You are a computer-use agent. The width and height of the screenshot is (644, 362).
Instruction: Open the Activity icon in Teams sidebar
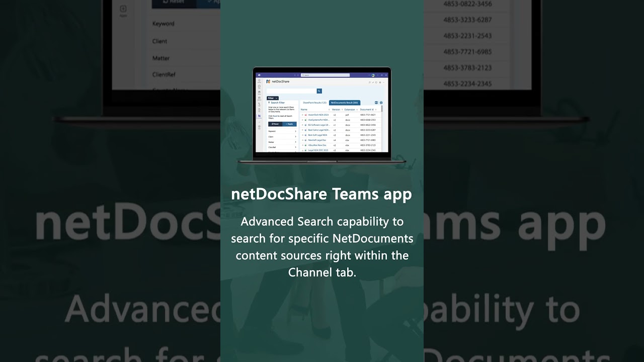pos(259,80)
